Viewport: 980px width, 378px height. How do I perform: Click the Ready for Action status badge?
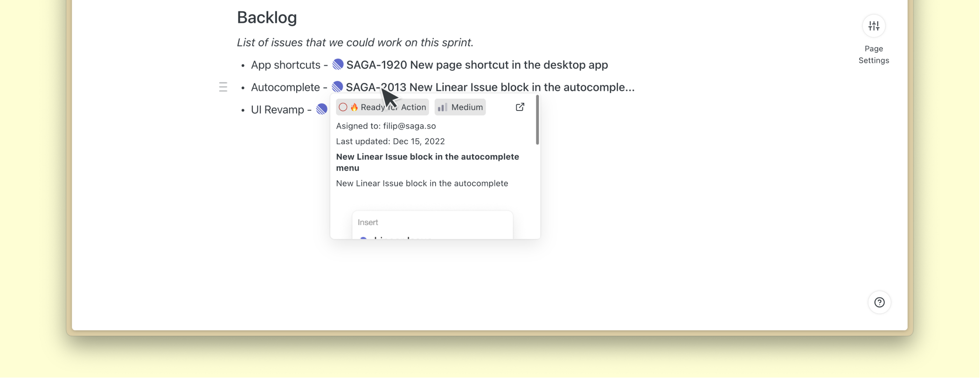382,107
